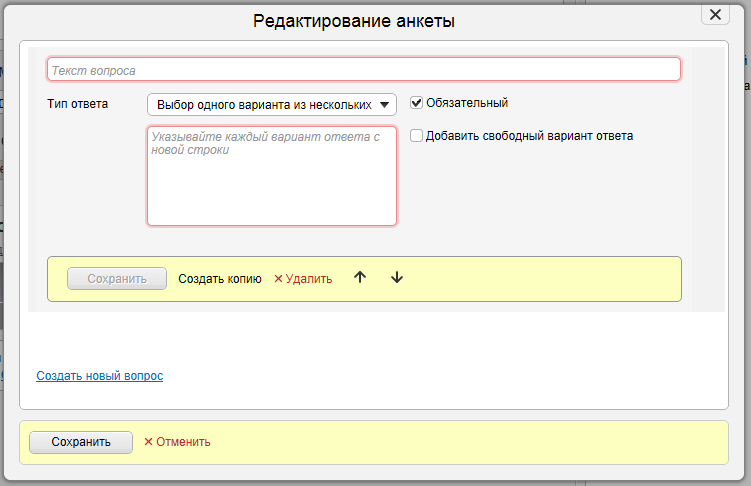Image resolution: width=751 pixels, height=486 pixels.
Task: Focus the Текст вопроса input field
Action: 364,70
